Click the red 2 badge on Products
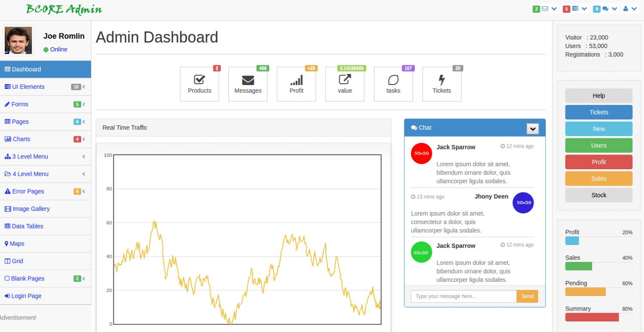The width and height of the screenshot is (644, 332). click(x=217, y=68)
